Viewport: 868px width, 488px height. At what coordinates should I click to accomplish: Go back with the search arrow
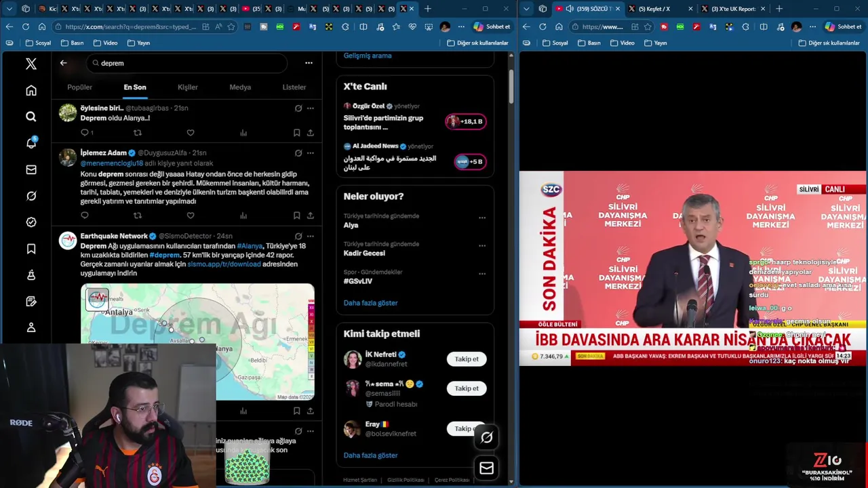point(63,63)
